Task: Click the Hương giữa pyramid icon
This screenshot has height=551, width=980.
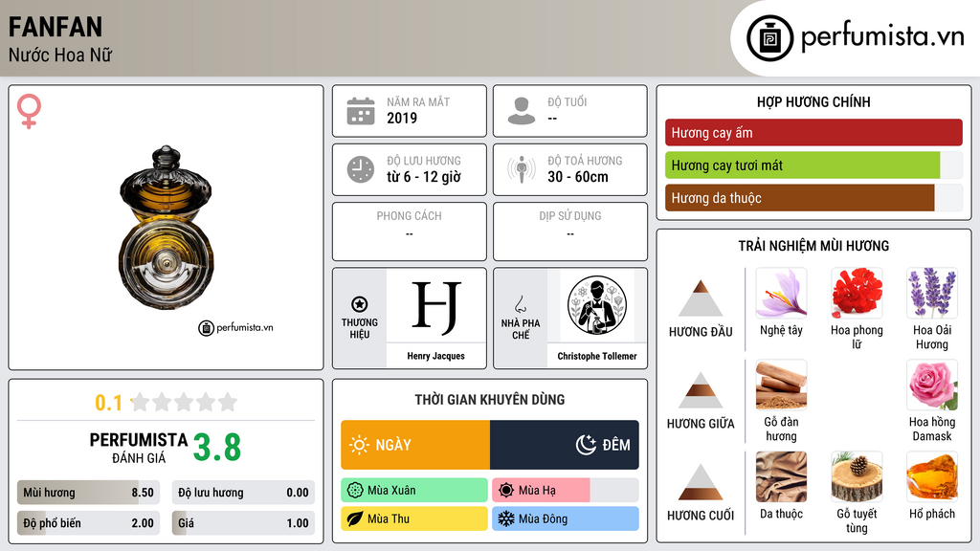Action: tap(701, 390)
